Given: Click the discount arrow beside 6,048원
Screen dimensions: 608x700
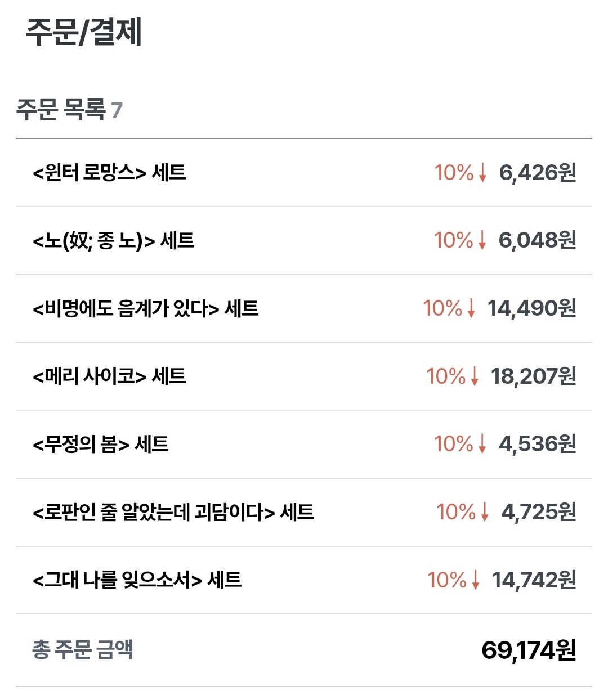Looking at the screenshot, I should coord(482,241).
